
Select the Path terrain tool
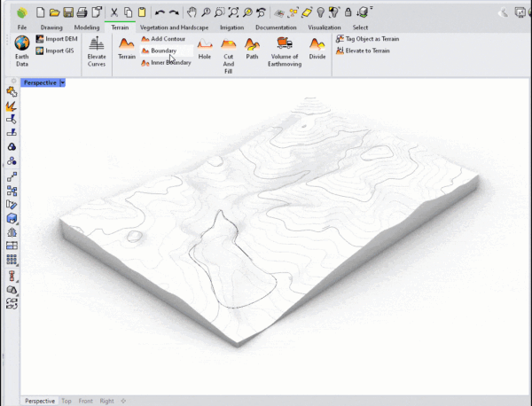click(x=252, y=48)
